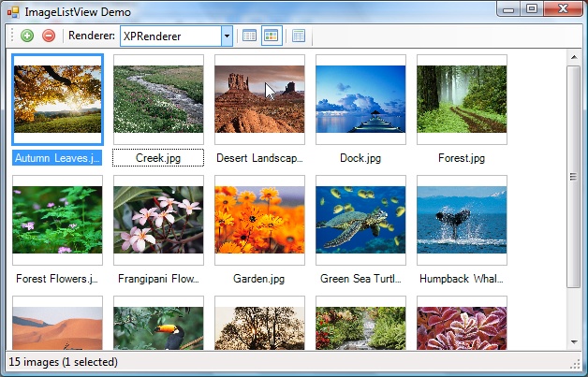Select the garden waterfall thumbnail
Viewport: 588px width, 377px height.
click(360, 323)
